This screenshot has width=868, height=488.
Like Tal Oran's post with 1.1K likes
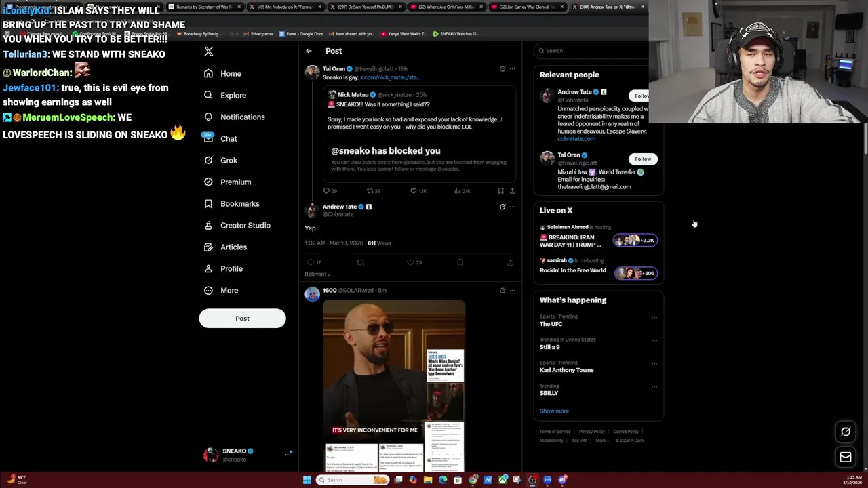[418, 191]
